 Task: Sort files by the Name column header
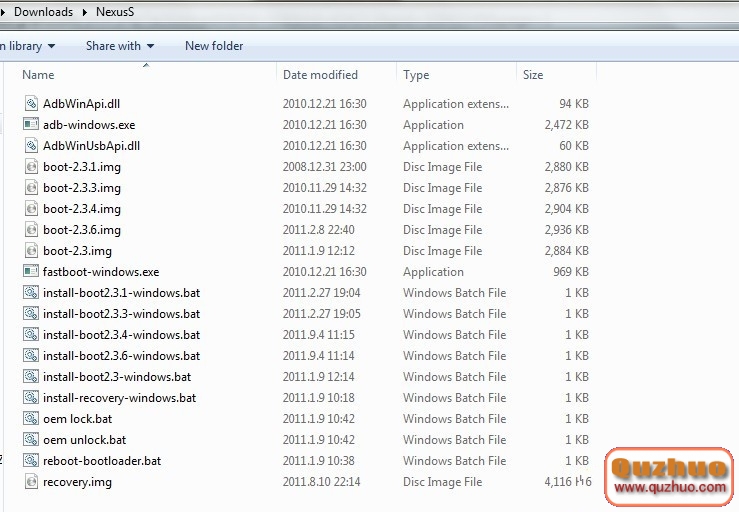pyautogui.click(x=38, y=75)
